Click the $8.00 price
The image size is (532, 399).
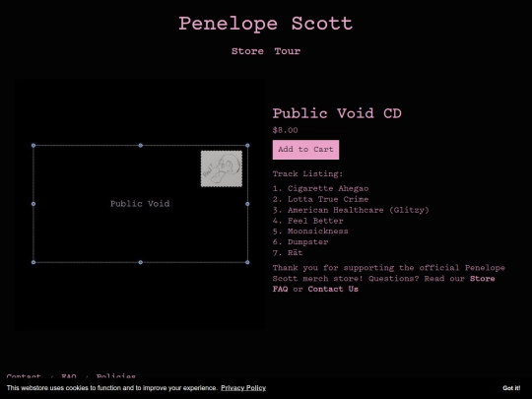(286, 130)
